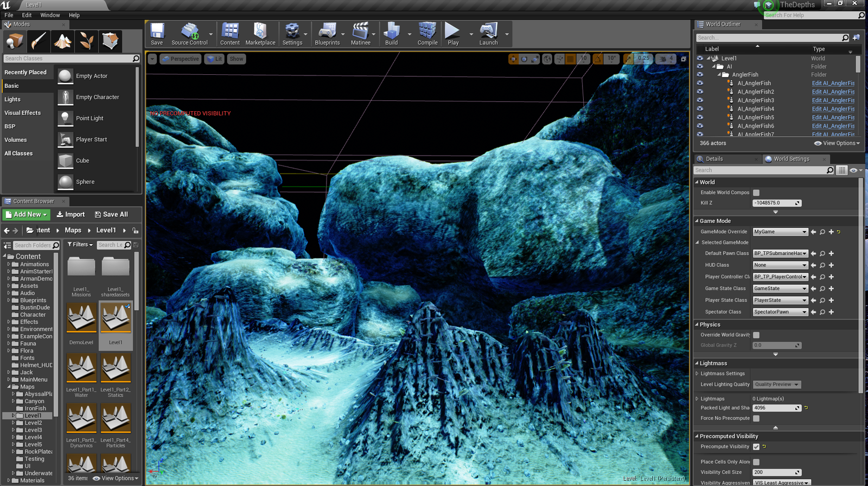This screenshot has height=486, width=868.
Task: Adjust Packed Light and Shadow value
Action: 777,408
